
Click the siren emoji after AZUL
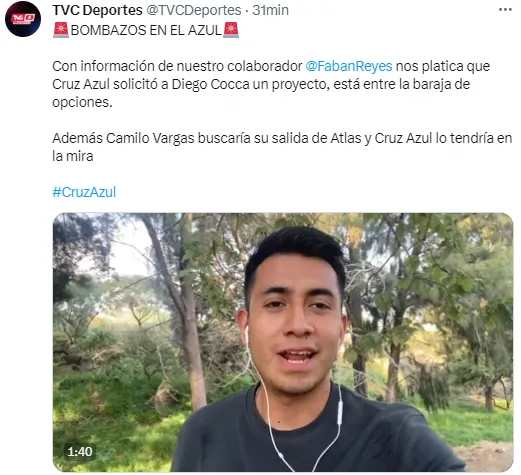pos(231,30)
